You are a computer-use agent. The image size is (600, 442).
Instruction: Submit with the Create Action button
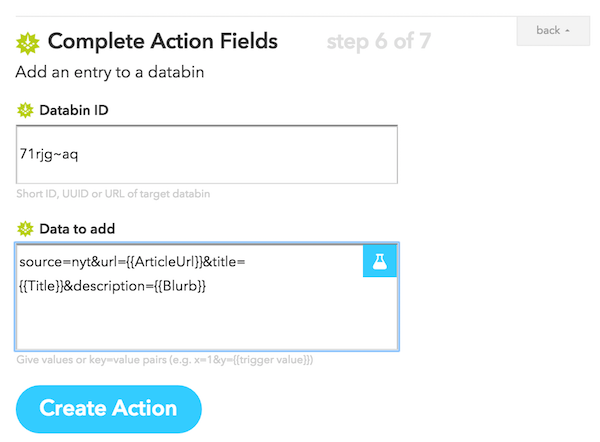point(109,409)
